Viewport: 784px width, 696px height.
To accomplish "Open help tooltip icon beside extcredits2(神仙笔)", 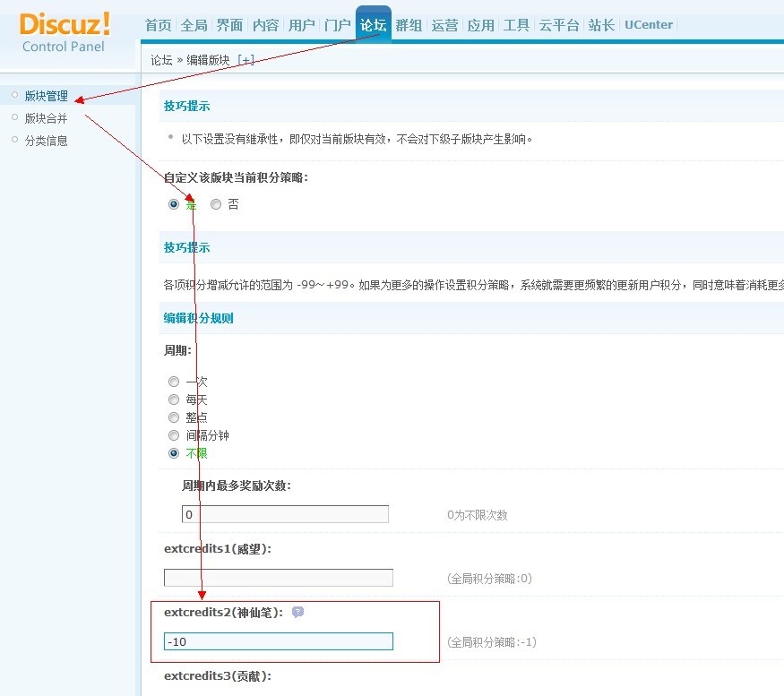I will point(297,612).
